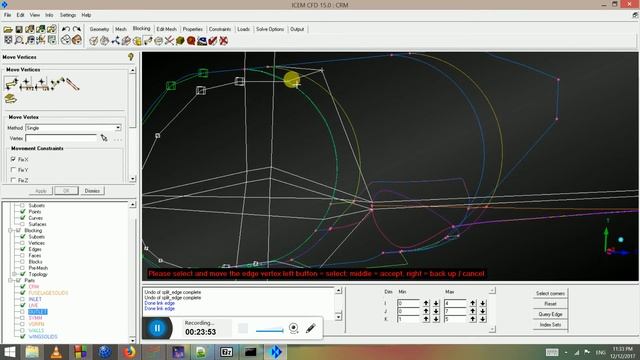Viewport: 640px width, 360px height.
Task: Select the Align Vertices tool icon
Action: [x=42, y=84]
